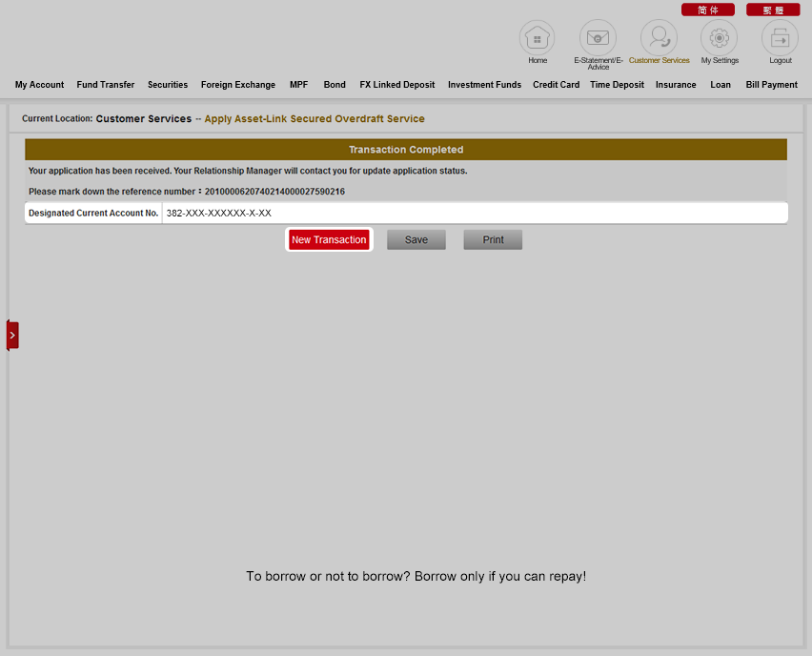This screenshot has height=656, width=812.
Task: Open E-Statement/E-Advice envelope icon
Action: [x=598, y=38]
